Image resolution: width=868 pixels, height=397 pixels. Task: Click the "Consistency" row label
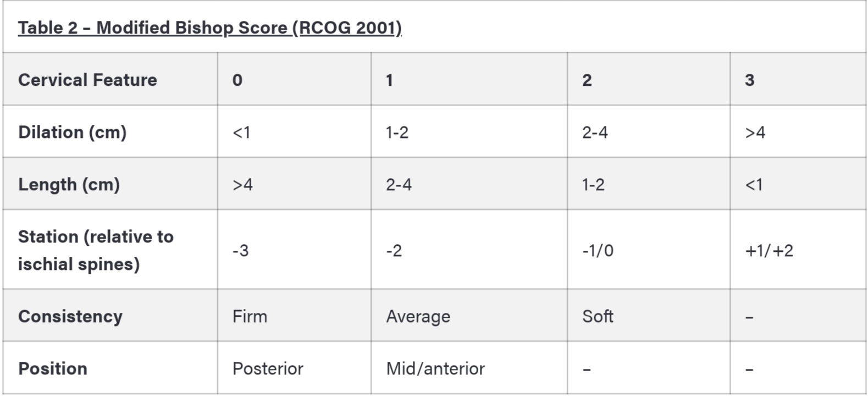point(70,317)
